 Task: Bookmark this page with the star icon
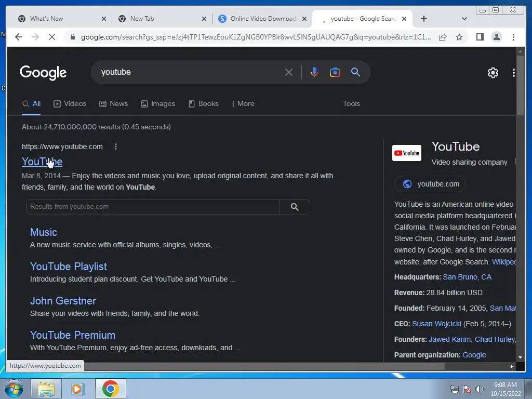(x=459, y=37)
